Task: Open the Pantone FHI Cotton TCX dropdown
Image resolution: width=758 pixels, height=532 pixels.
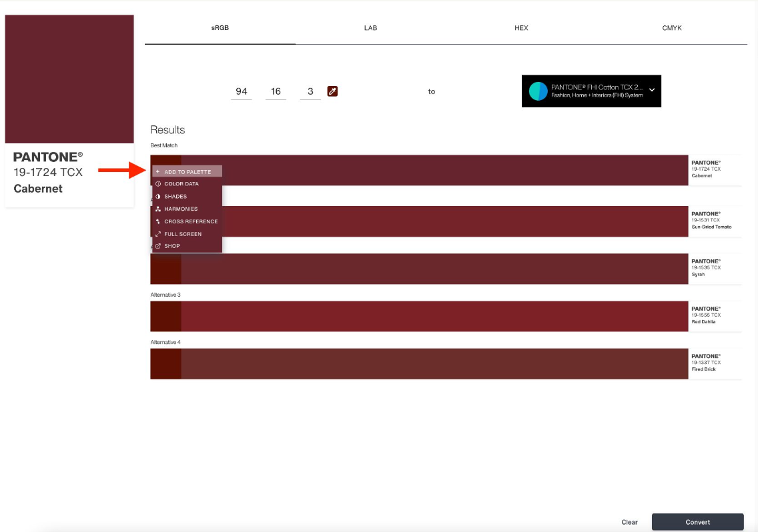Action: (591, 91)
